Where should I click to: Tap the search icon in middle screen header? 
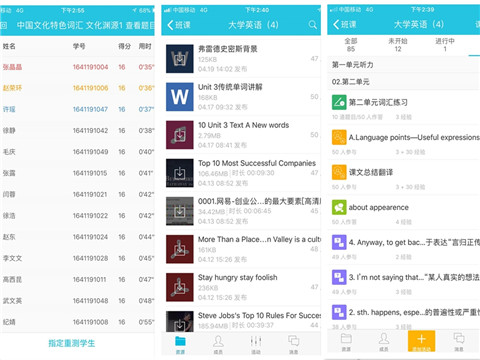[312, 25]
